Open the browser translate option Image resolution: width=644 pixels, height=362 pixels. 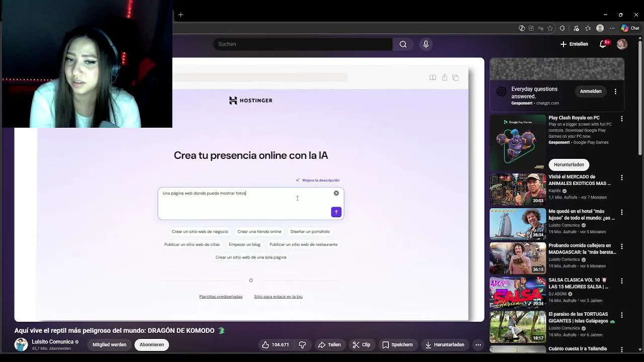click(540, 28)
